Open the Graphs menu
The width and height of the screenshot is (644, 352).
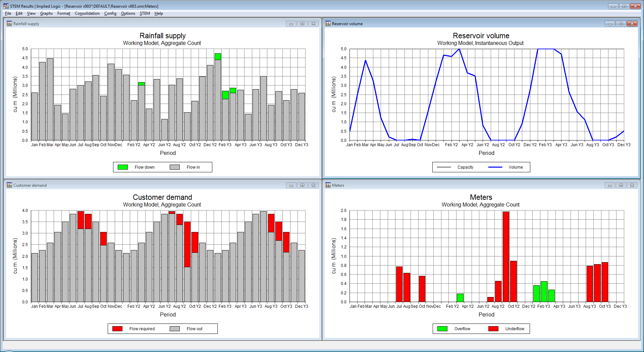[46, 13]
